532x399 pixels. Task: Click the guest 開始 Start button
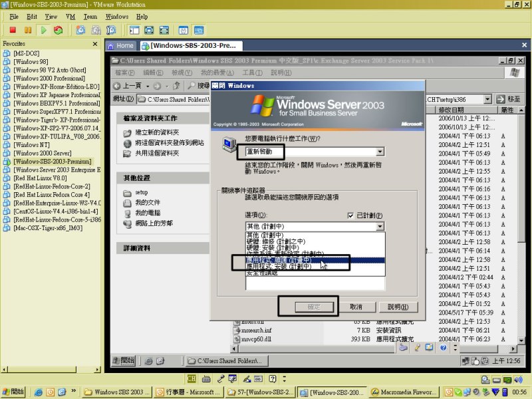pos(124,360)
